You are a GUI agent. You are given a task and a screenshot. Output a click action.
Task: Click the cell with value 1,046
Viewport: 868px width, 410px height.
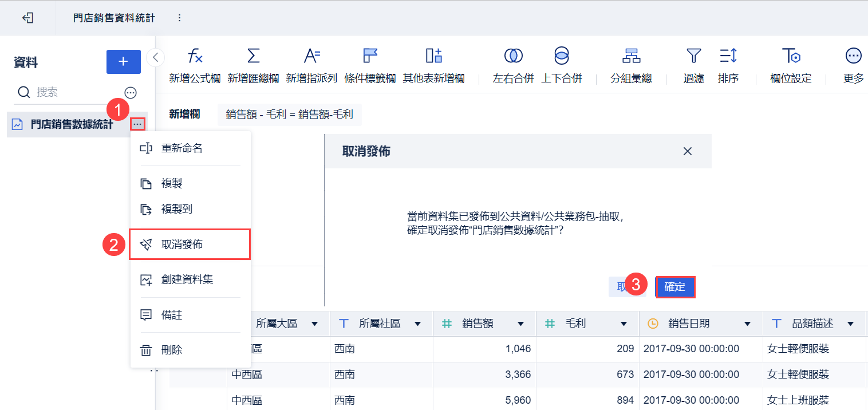click(x=484, y=349)
